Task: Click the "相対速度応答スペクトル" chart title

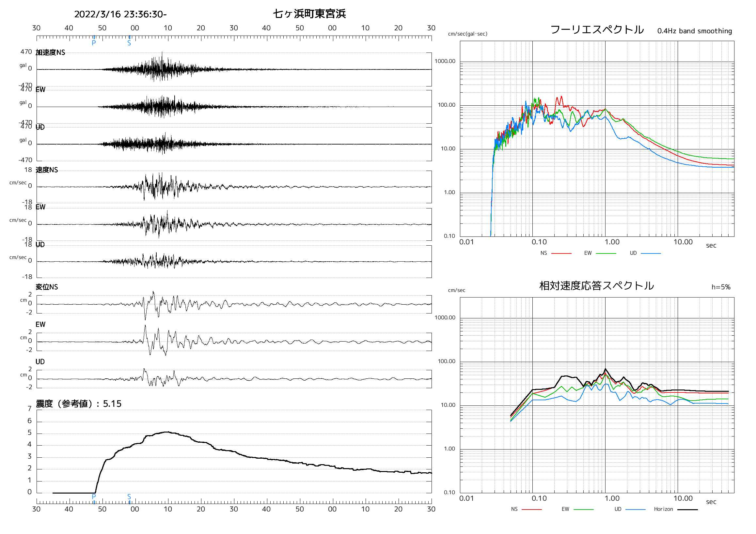Action: [x=596, y=285]
